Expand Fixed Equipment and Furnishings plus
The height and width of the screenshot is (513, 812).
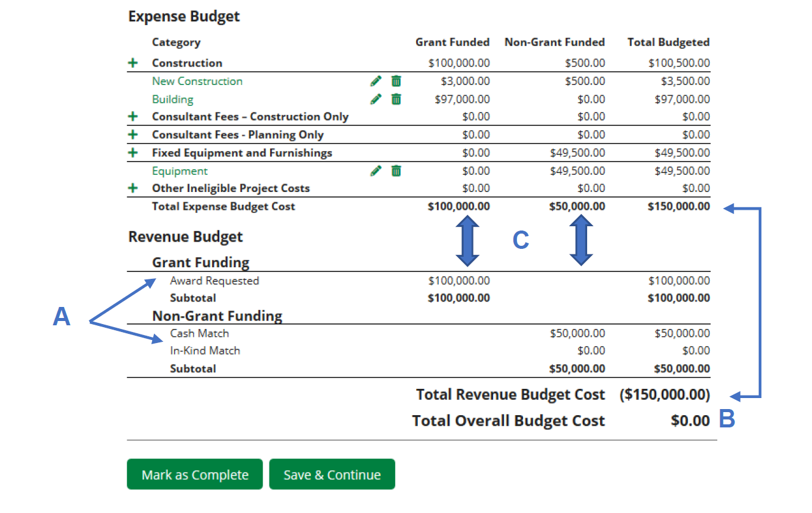coord(133,153)
